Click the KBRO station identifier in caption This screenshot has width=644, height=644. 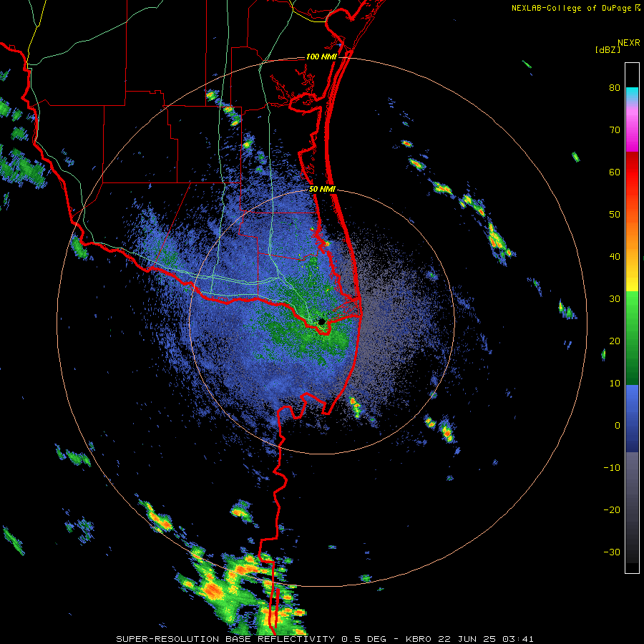[418, 639]
